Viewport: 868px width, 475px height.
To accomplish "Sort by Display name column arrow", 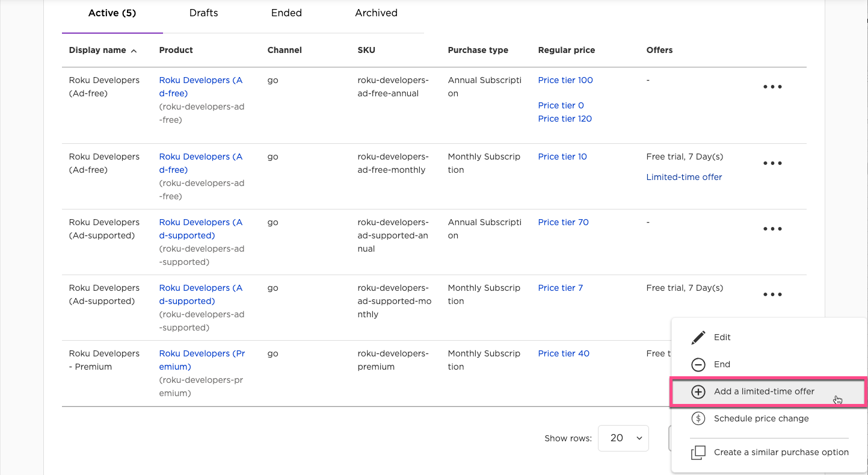I will [134, 51].
